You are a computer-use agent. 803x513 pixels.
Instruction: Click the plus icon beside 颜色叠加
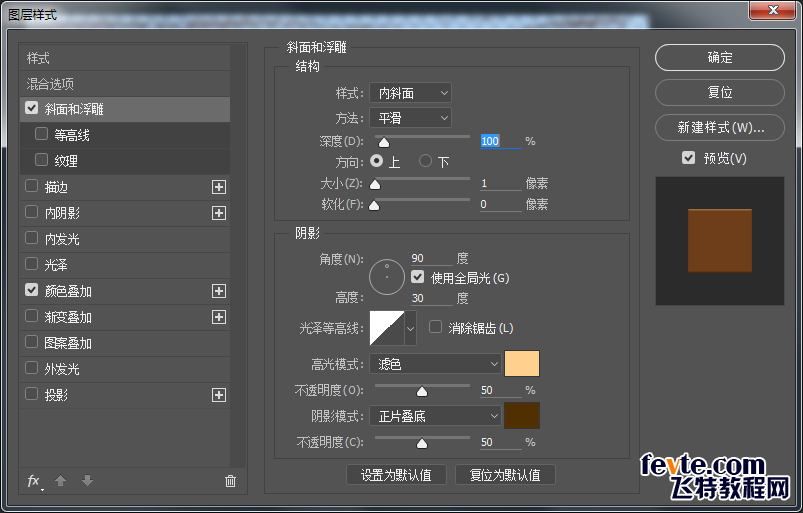(219, 291)
